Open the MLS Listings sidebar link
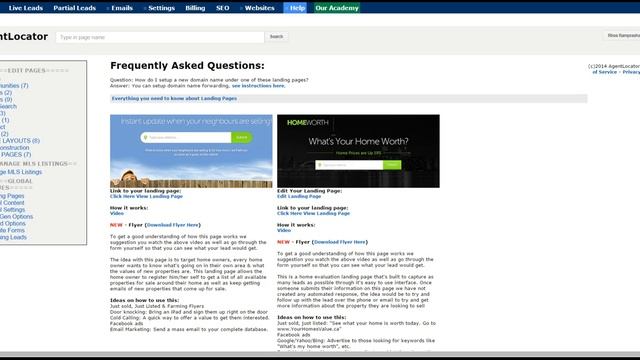The image size is (640, 360). (21, 172)
